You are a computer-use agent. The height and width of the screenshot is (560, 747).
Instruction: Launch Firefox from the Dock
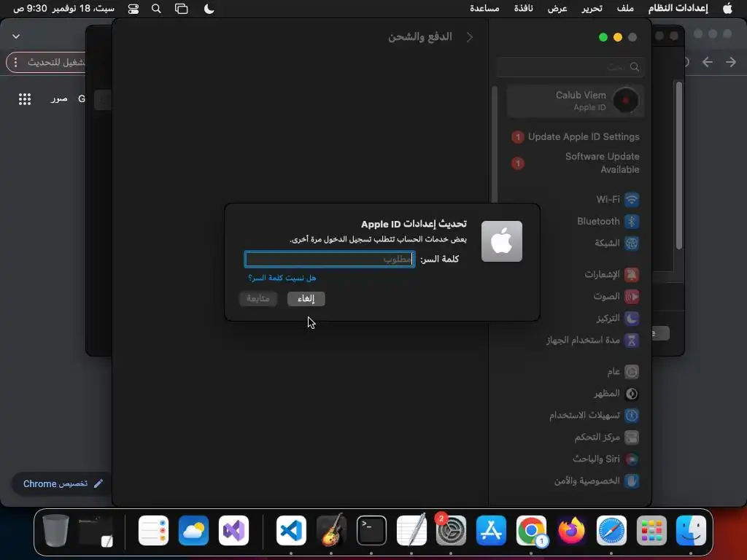coord(571,531)
